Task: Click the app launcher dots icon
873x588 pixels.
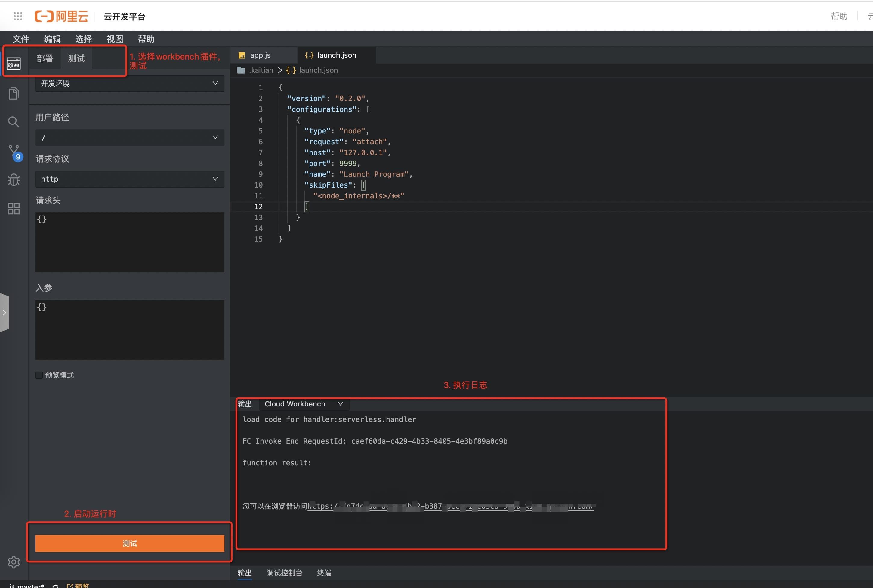Action: [18, 16]
